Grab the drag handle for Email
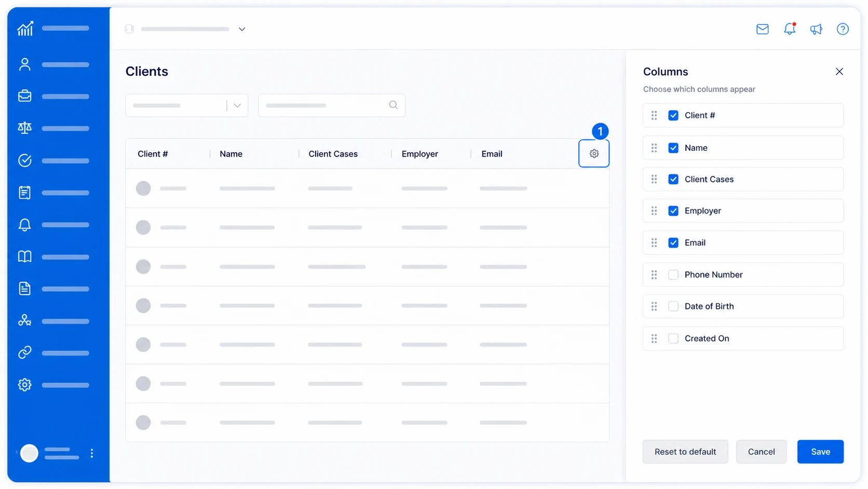Screen dimensions: 868x489 pyautogui.click(x=654, y=243)
